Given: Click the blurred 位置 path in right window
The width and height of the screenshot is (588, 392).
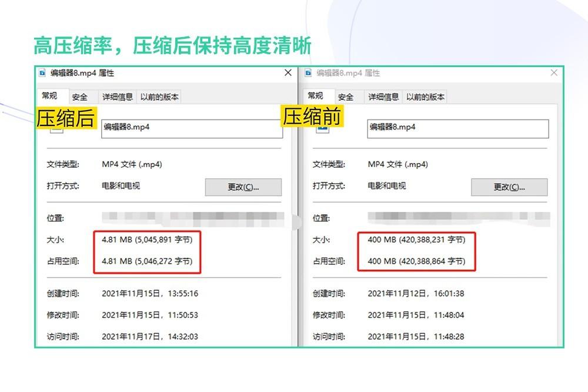Looking at the screenshot, I should click(x=459, y=218).
